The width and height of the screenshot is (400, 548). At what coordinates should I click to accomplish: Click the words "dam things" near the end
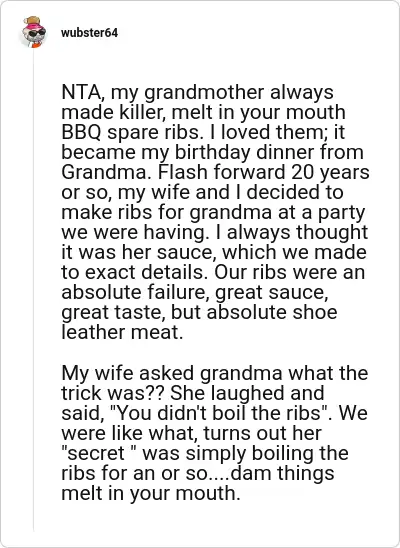pos(283,473)
